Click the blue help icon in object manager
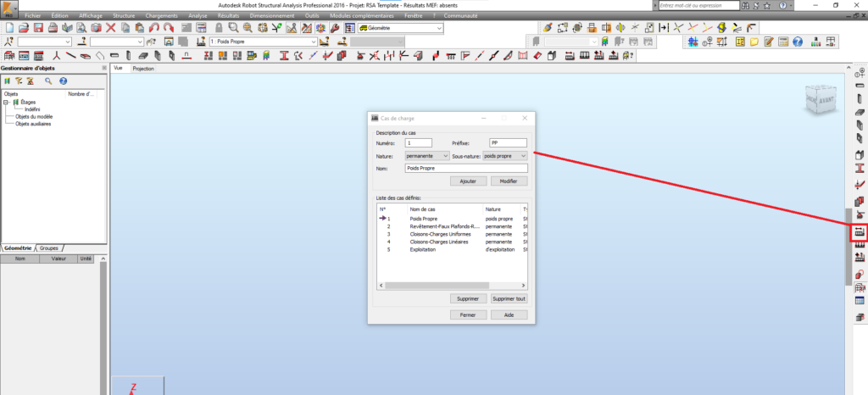Viewport: 868px width, 395px height. click(63, 81)
